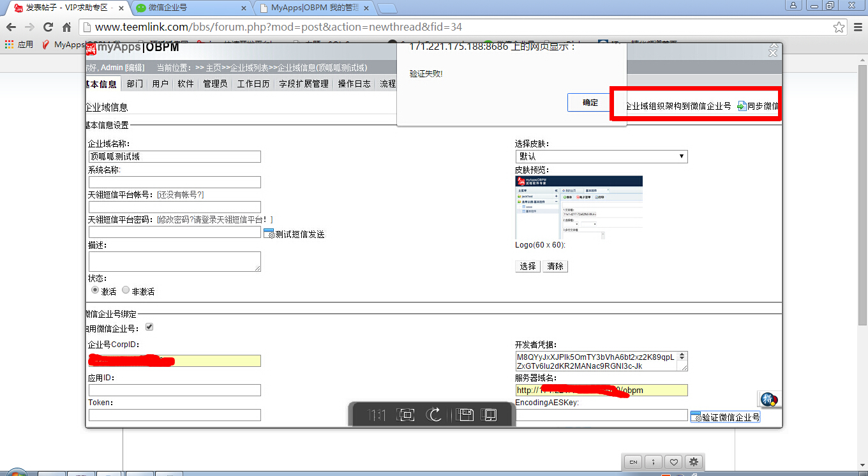868x476 pixels.
Task: Toggle the 启用微信企业号 checkbox
Action: click(x=149, y=327)
